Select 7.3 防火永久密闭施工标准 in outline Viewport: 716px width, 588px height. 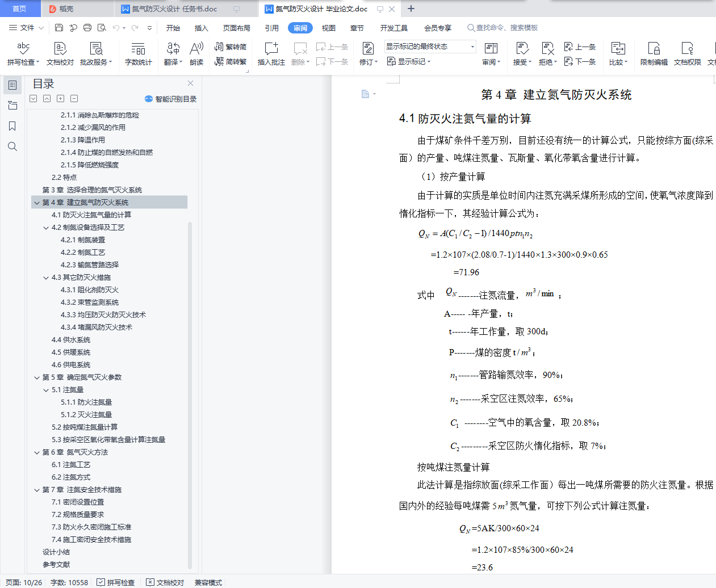pyautogui.click(x=91, y=527)
